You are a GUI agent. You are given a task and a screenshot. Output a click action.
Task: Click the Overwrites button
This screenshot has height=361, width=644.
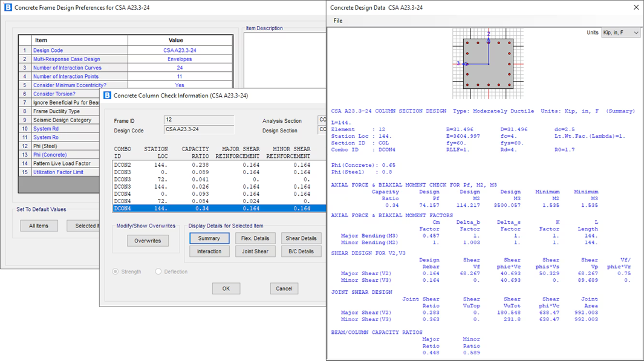pyautogui.click(x=148, y=241)
